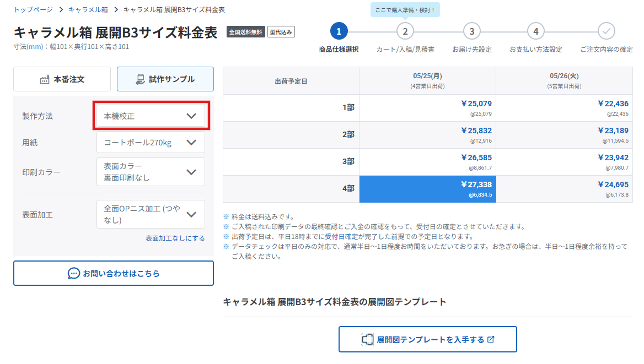Select price ¥23,942 for 3部 on 05/26
Image resolution: width=644 pixels, height=364 pixels.
564,162
